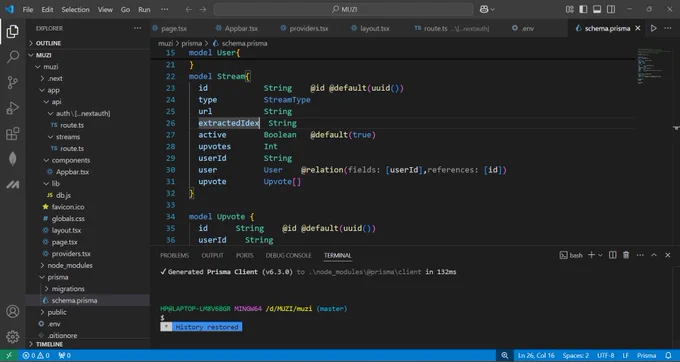Go back with the left arrow
The width and height of the screenshot is (680, 362).
(x=188, y=9)
